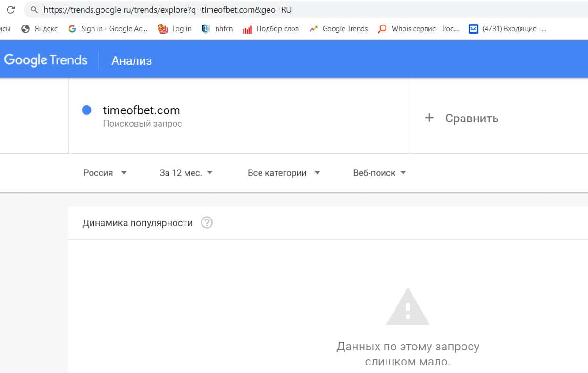The width and height of the screenshot is (588, 373).
Task: Click the Анализ header link
Action: click(132, 61)
